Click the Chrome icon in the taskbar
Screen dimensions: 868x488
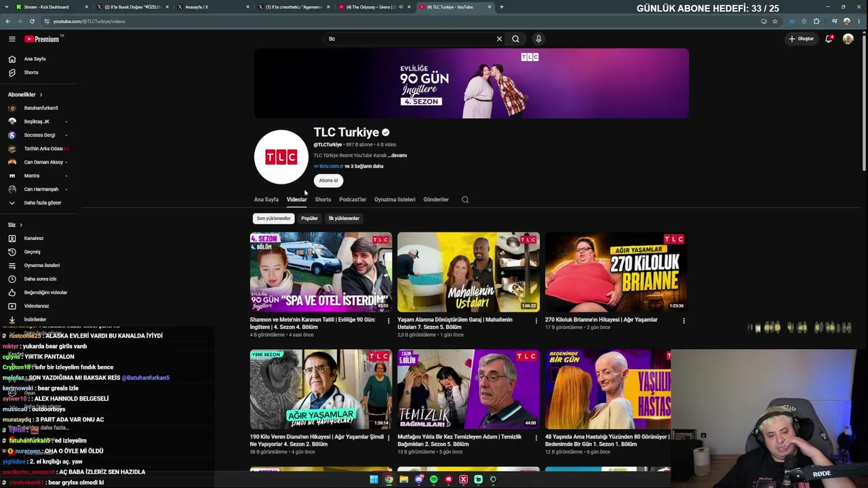click(x=389, y=479)
